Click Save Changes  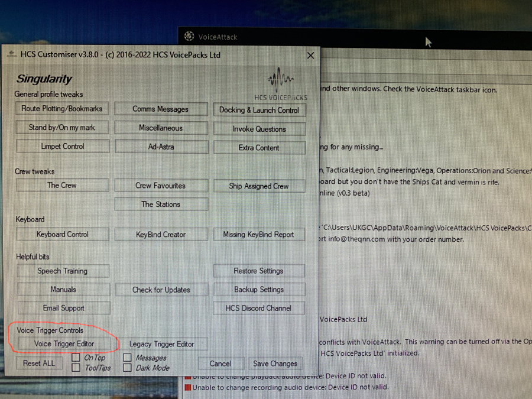(275, 364)
